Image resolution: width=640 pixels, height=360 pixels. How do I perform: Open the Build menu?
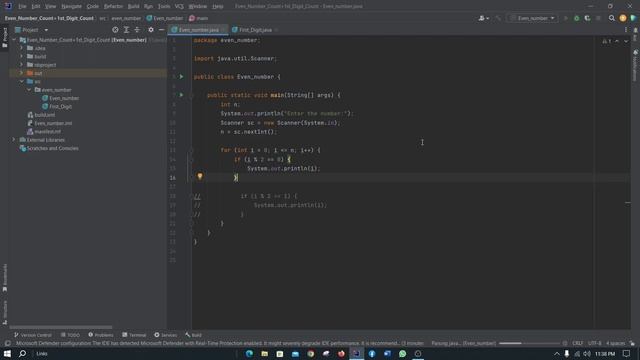133,6
